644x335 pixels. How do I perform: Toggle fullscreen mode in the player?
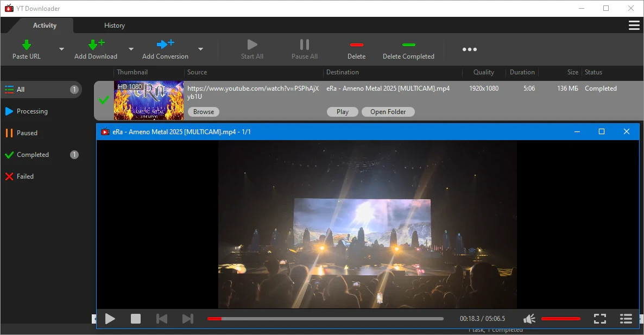(x=600, y=319)
